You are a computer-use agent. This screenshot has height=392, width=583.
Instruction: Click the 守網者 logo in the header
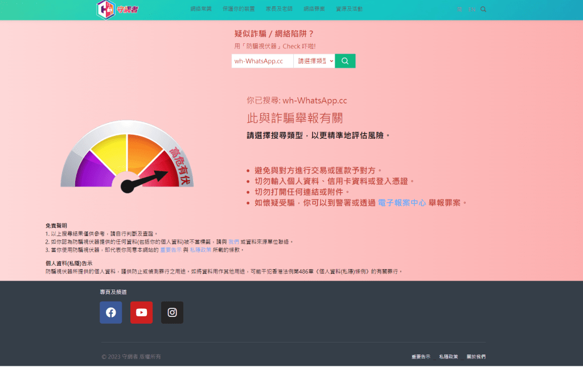pos(117,9)
